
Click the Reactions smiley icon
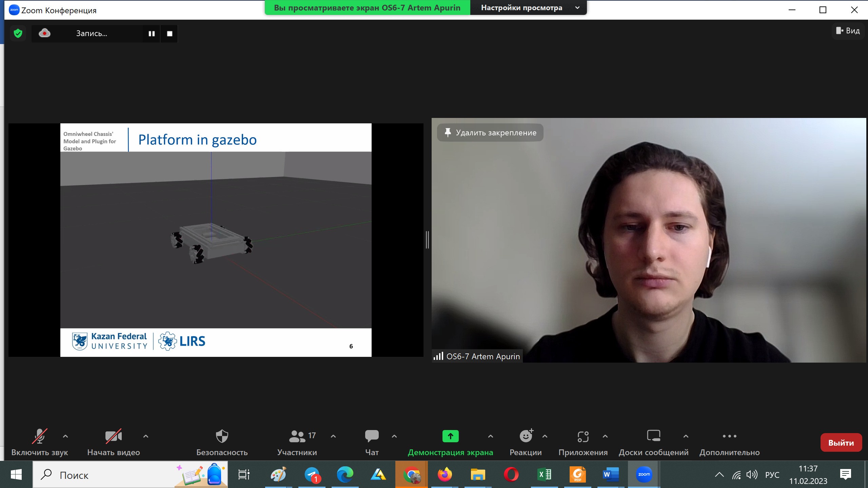526,436
